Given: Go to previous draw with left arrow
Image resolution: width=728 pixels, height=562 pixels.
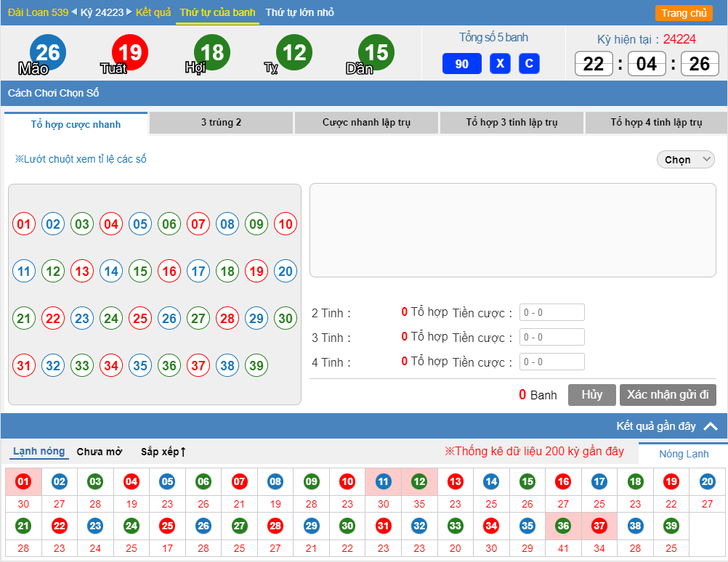Looking at the screenshot, I should pyautogui.click(x=74, y=12).
